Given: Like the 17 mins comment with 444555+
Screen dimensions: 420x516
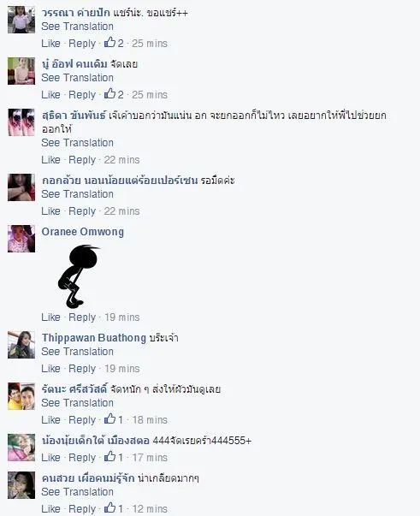Looking at the screenshot, I should [x=51, y=458].
